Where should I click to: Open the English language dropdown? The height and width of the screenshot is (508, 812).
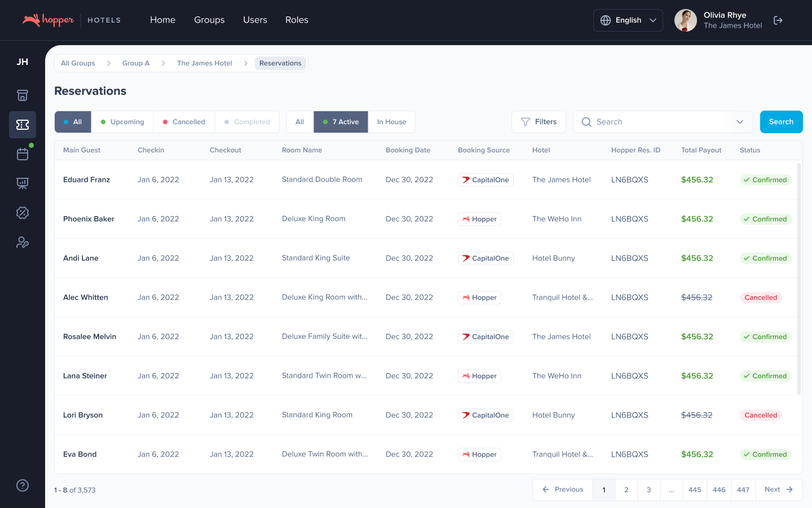click(x=628, y=20)
